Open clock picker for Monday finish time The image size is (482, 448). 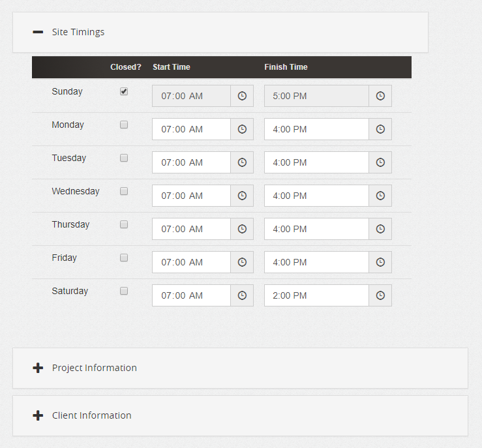(380, 129)
